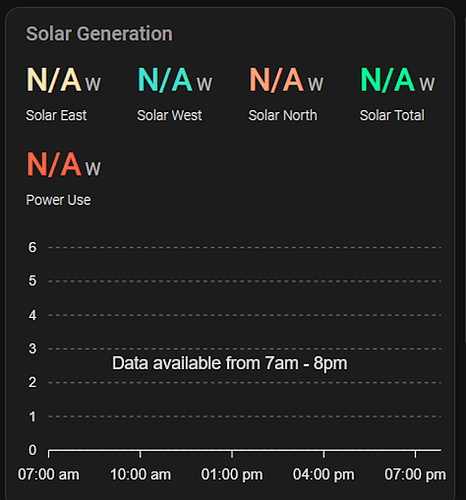Click the 07:00 pm axis label

pyautogui.click(x=415, y=474)
